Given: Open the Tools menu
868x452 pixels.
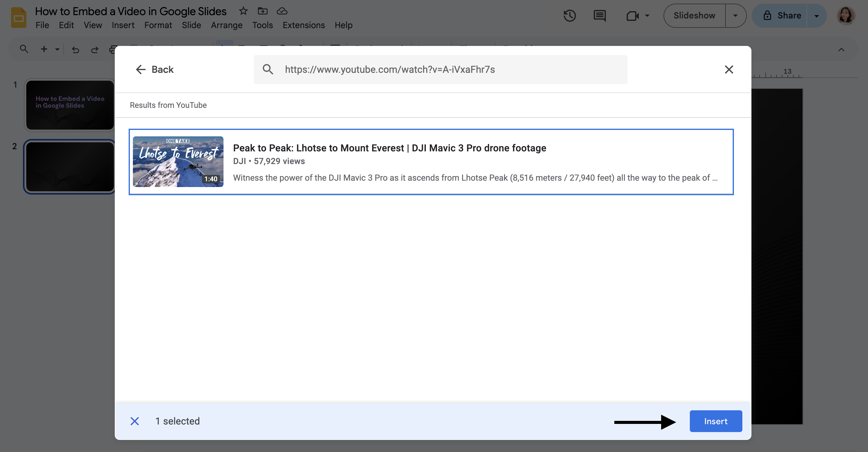Looking at the screenshot, I should [x=262, y=25].
